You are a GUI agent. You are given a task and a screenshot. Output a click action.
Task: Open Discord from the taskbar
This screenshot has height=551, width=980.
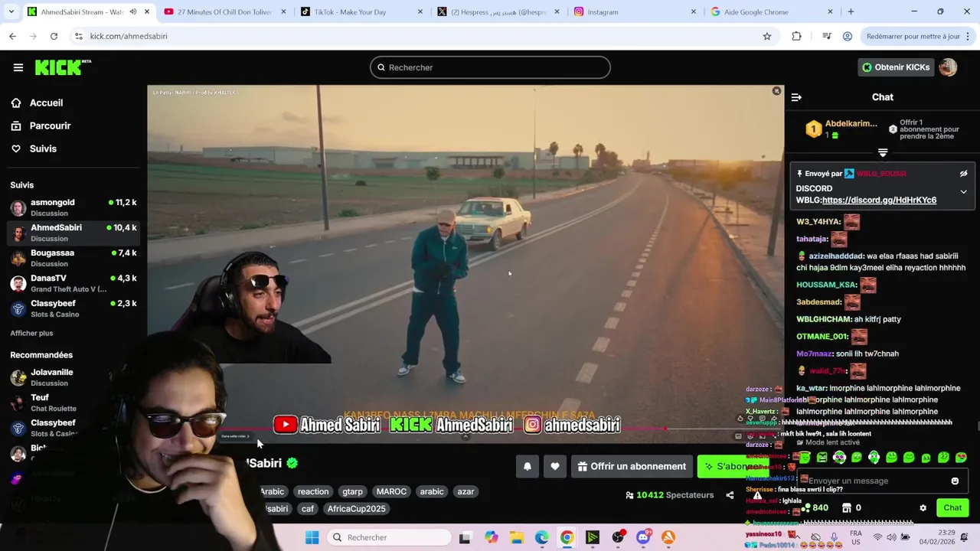(643, 537)
